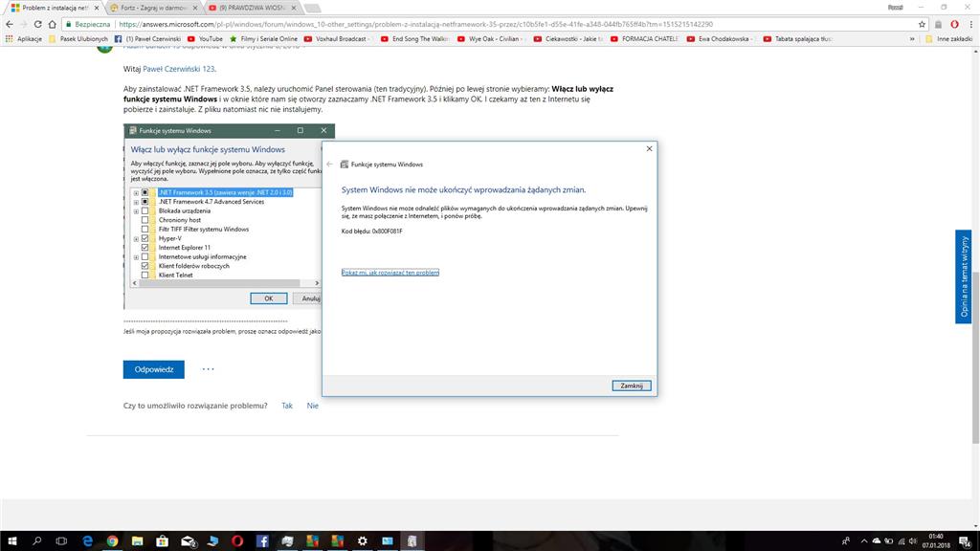
Task: Open the network icon in system tray
Action: coord(902,541)
